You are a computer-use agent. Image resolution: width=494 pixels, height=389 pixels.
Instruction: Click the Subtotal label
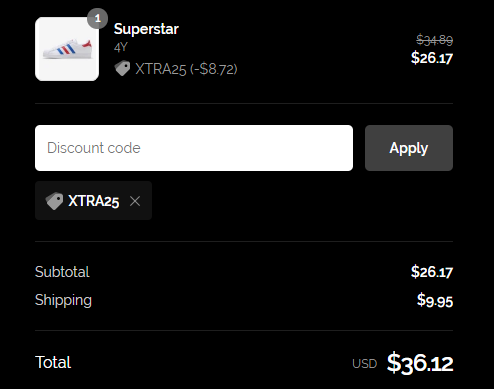click(62, 272)
